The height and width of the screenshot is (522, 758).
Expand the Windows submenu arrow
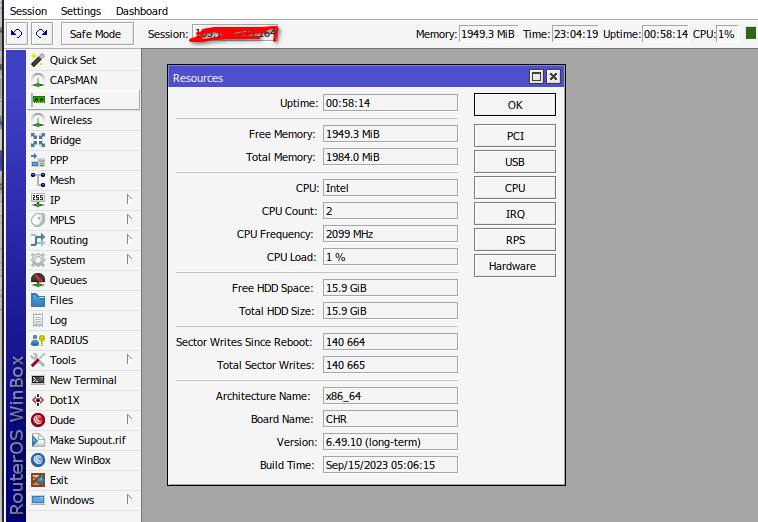(x=129, y=499)
